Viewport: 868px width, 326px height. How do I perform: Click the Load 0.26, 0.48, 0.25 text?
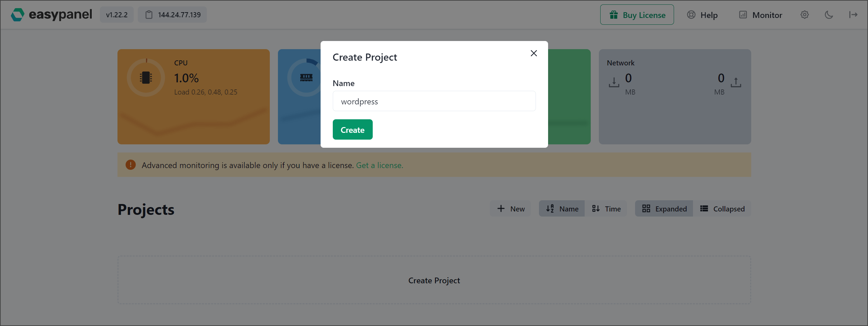tap(206, 92)
